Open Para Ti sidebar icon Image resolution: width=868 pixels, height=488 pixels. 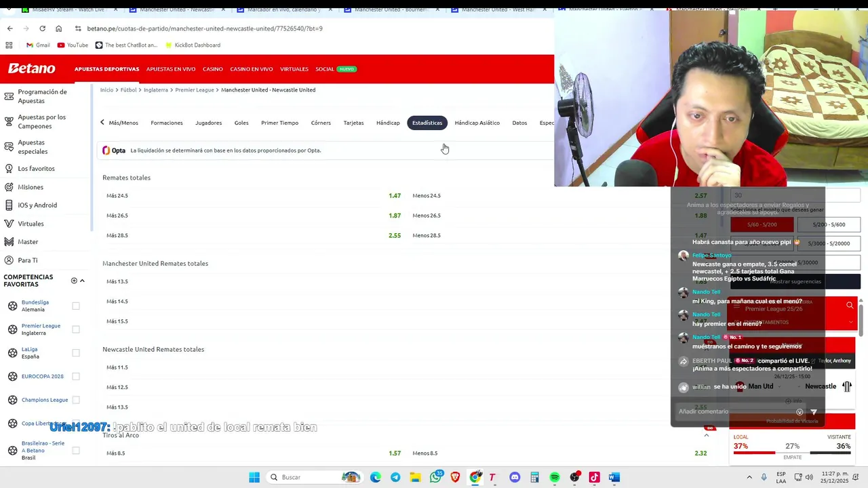pos(9,260)
